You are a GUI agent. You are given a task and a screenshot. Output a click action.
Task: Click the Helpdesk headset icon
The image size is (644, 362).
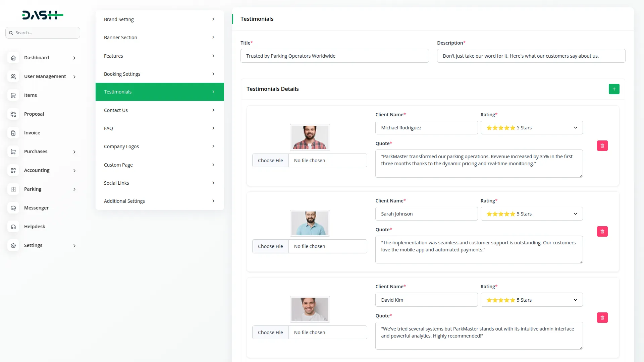[x=13, y=227]
